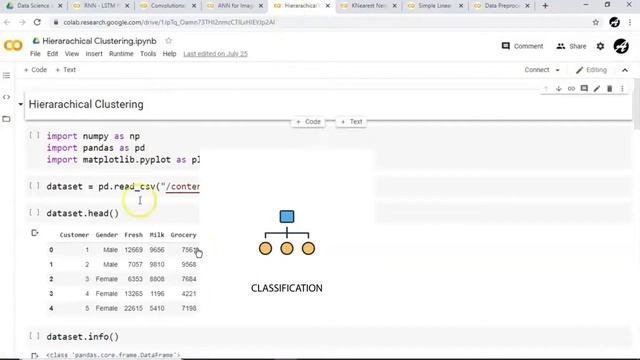
Task: Copy link to cell icon
Action: pyautogui.click(x=571, y=89)
